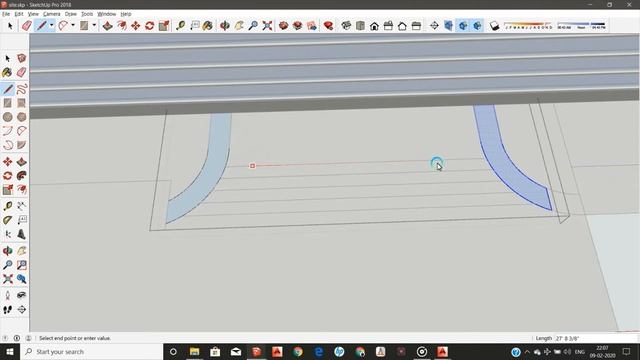The height and width of the screenshot is (360, 640).
Task: Open Microsoft Edge from taskbar
Action: [319, 352]
